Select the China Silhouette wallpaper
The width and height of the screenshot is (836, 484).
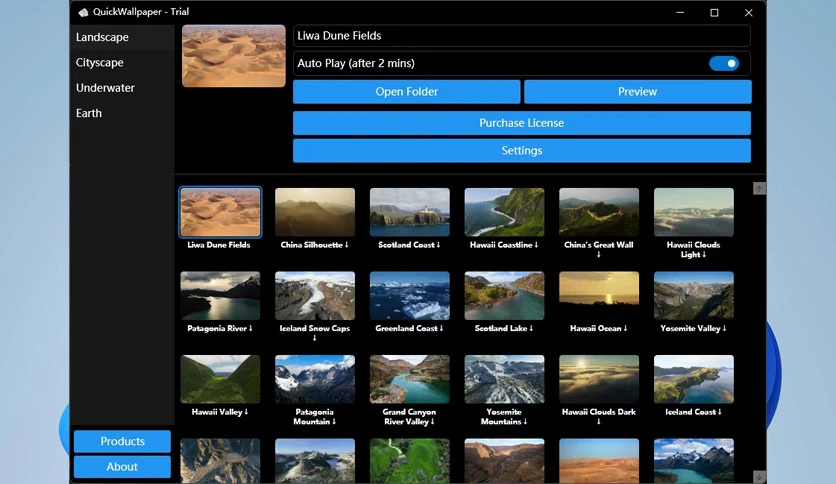click(315, 212)
